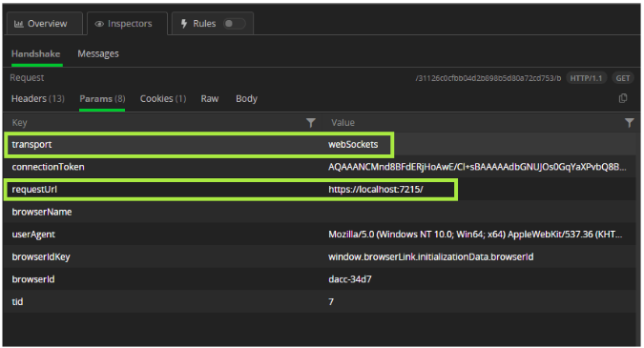Click the HTTP/1.1 protocol badge

click(586, 78)
